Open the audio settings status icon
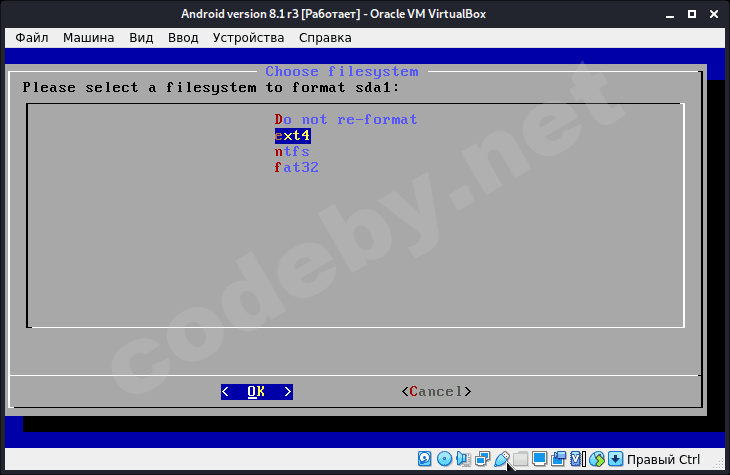 coord(463,459)
